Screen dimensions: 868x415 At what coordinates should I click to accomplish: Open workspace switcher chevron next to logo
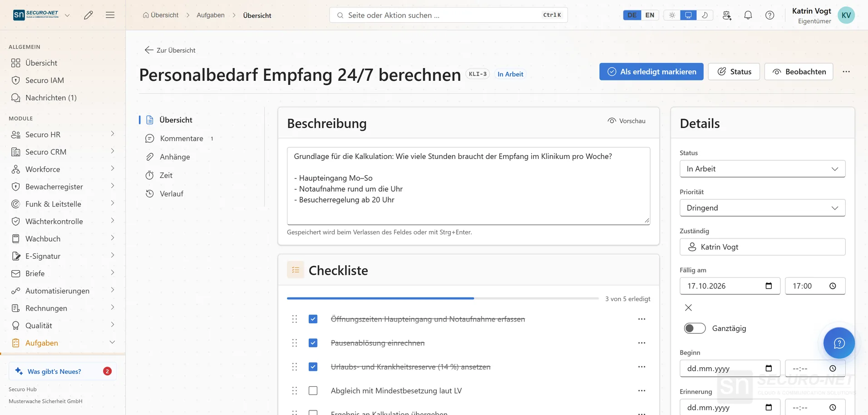pyautogui.click(x=67, y=15)
